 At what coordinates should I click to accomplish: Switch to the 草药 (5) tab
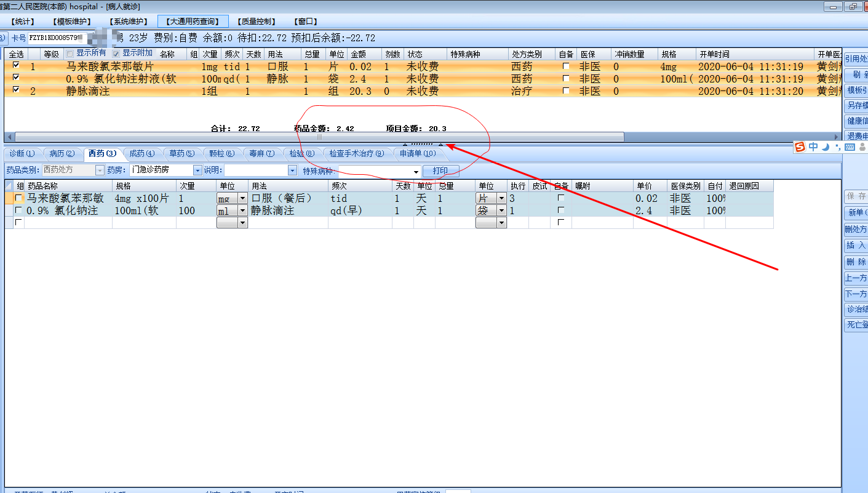(182, 153)
